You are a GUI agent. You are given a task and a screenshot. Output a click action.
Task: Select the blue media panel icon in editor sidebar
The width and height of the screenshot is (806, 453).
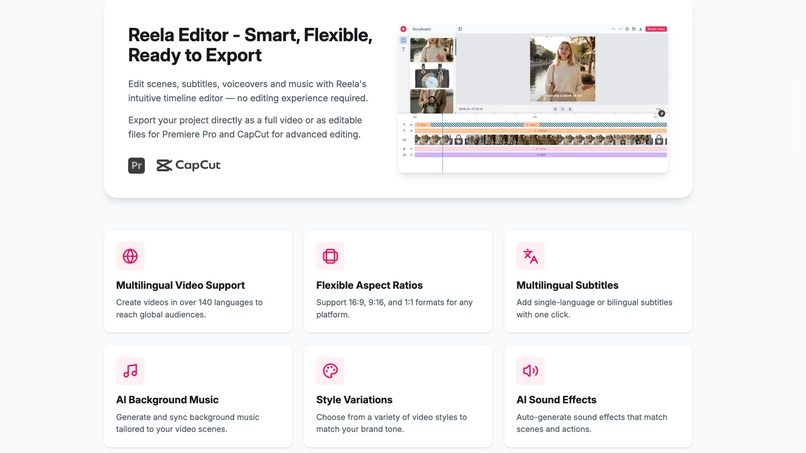point(404,40)
